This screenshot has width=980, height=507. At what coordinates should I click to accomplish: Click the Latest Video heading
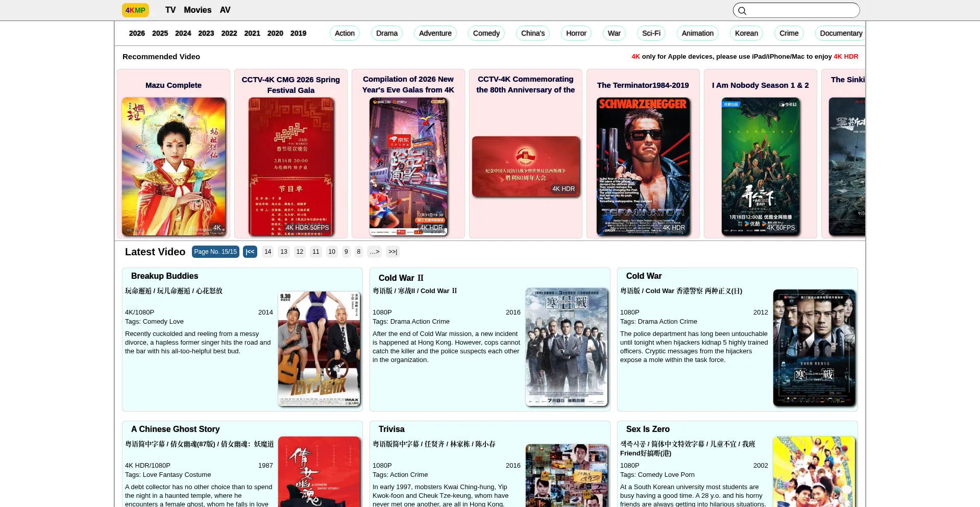[x=155, y=252]
